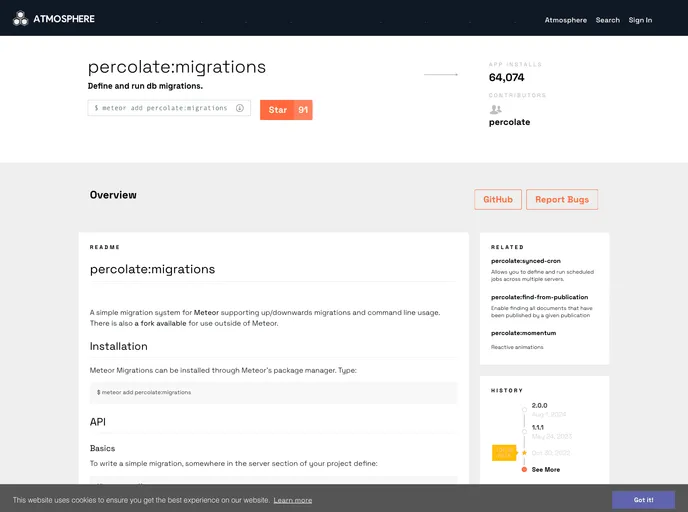Select version 2.0.0 in History
This screenshot has width=688, height=512.
pos(539,405)
